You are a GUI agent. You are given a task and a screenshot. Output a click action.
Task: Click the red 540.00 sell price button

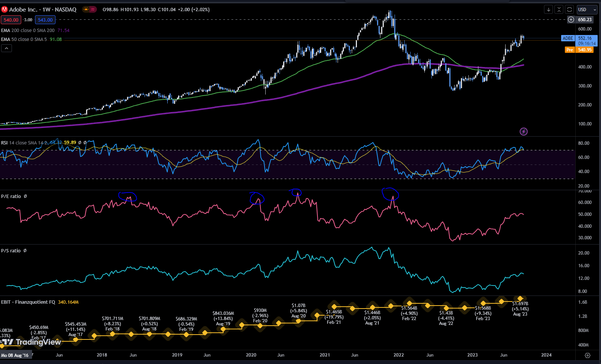(x=11, y=20)
